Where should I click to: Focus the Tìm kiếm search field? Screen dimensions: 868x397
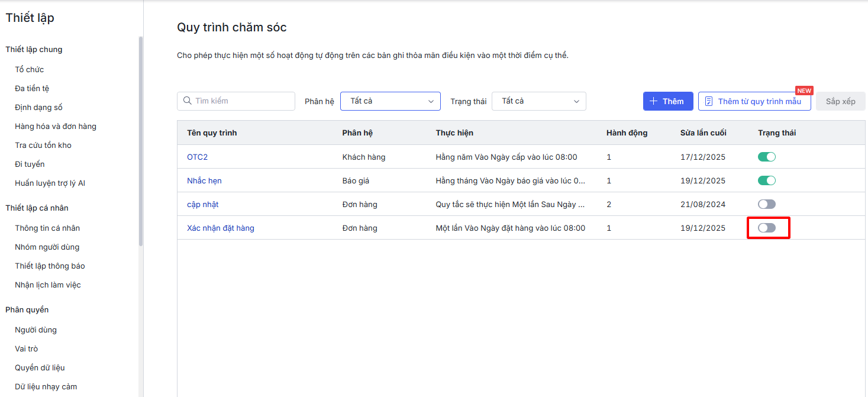pyautogui.click(x=243, y=101)
